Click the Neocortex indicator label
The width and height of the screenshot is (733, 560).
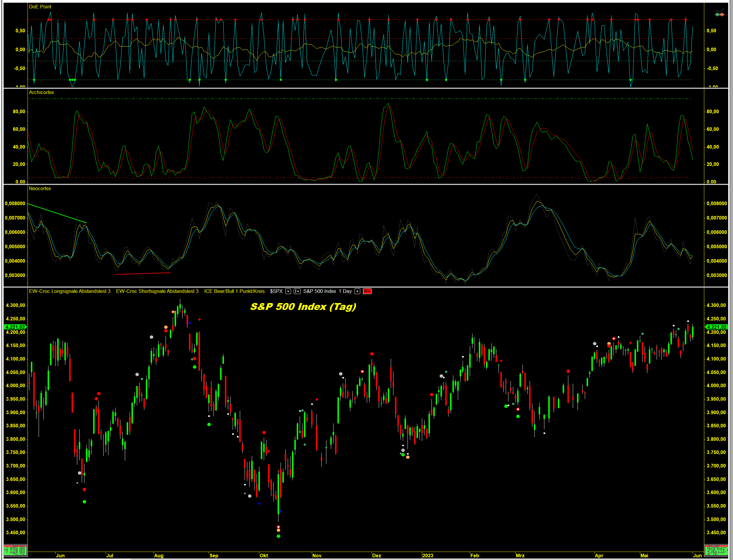click(40, 189)
